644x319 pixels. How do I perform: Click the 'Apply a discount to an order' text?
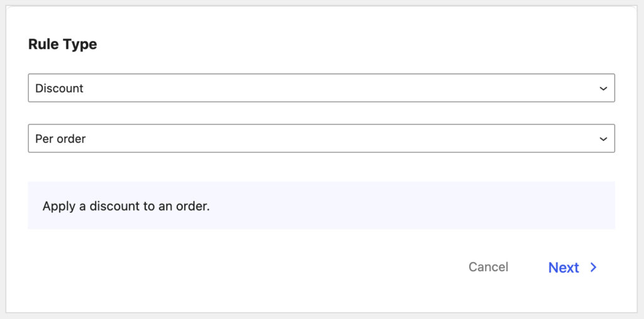click(x=126, y=206)
